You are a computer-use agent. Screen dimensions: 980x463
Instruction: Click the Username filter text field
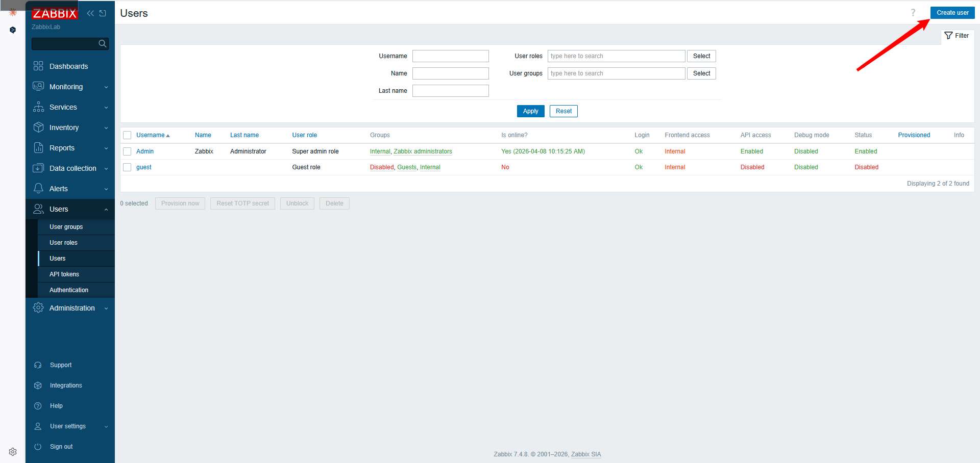[450, 56]
